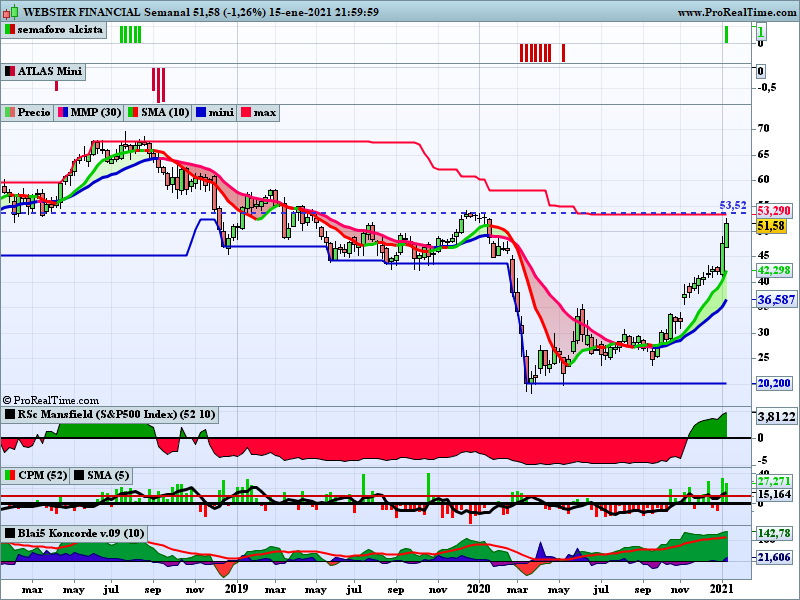The image size is (800, 600).
Task: Click the 2020 label on time axis
Action: point(479,589)
